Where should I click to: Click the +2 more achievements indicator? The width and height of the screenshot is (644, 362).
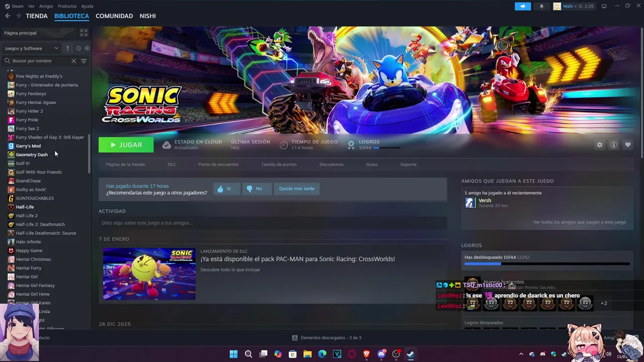[604, 303]
